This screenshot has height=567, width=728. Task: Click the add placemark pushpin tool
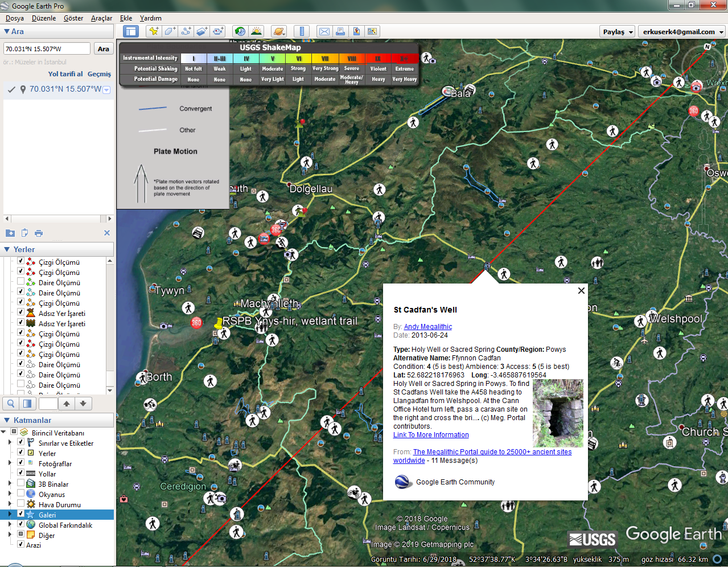pyautogui.click(x=154, y=31)
